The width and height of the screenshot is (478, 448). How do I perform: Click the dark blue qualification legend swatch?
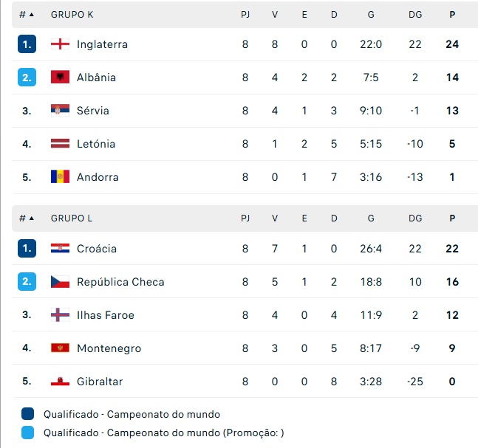pos(28,414)
